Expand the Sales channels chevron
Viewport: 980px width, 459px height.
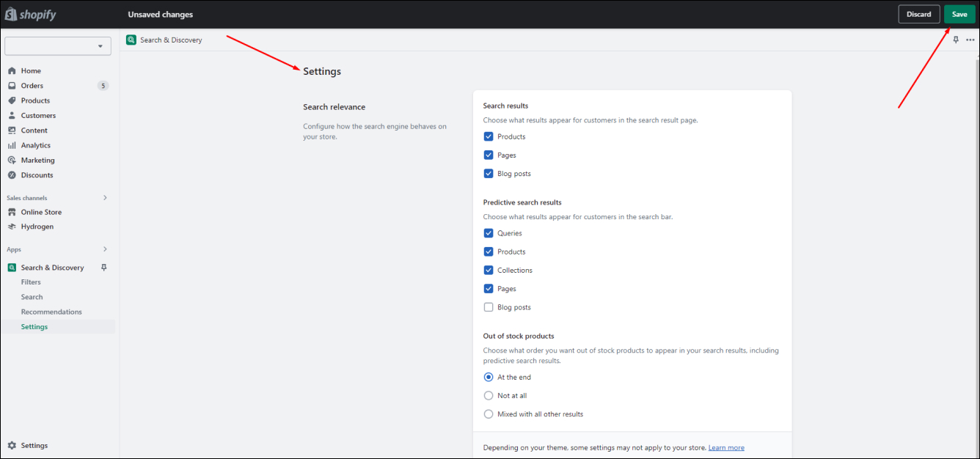[105, 198]
